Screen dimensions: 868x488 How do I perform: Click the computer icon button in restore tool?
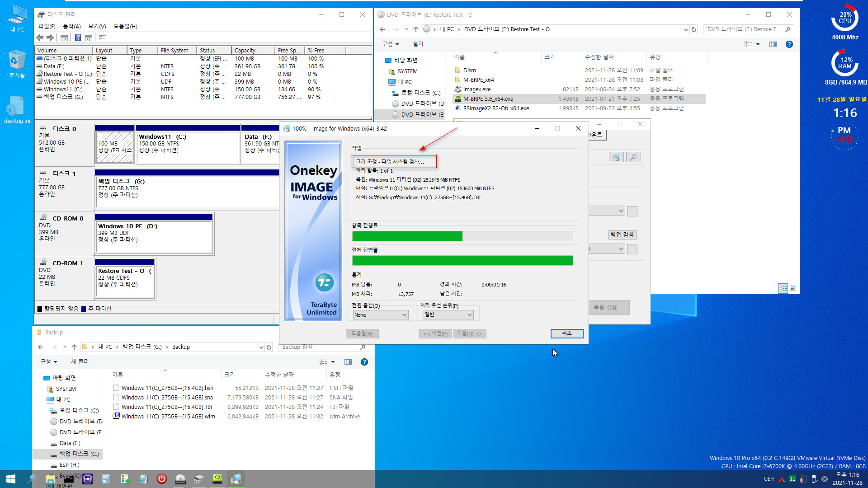pyautogui.click(x=616, y=157)
